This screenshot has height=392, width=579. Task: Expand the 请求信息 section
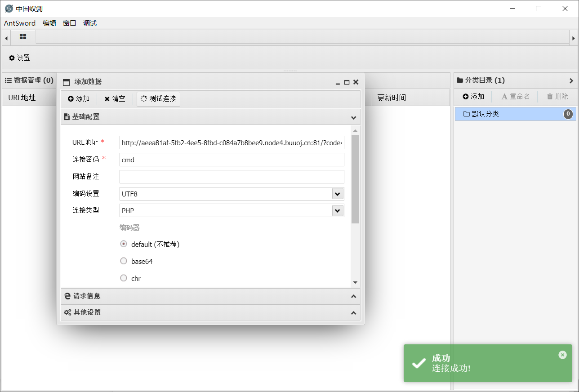pos(210,296)
